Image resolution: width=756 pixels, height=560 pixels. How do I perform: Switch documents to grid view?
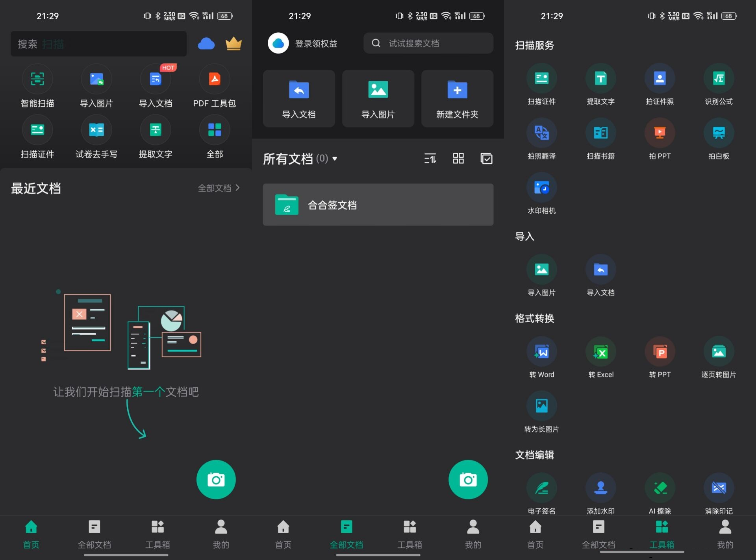point(458,159)
